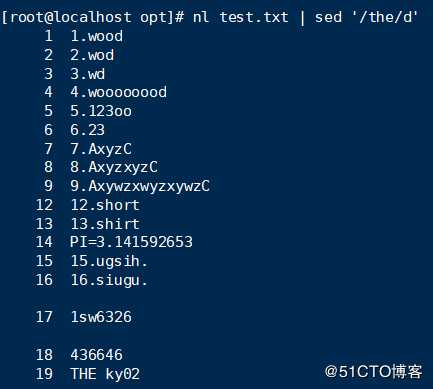Select the 7.AxyzC line
Viewport: 433px width, 389px height.
(x=101, y=149)
